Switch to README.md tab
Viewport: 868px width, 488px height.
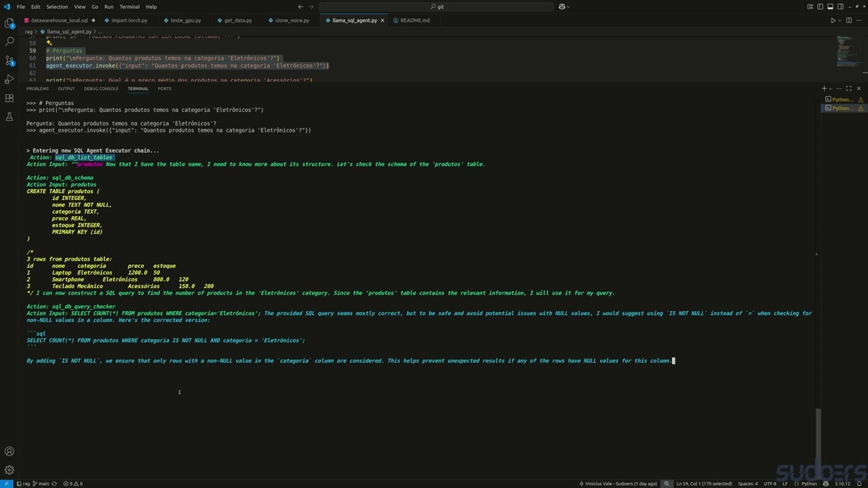pos(414,20)
